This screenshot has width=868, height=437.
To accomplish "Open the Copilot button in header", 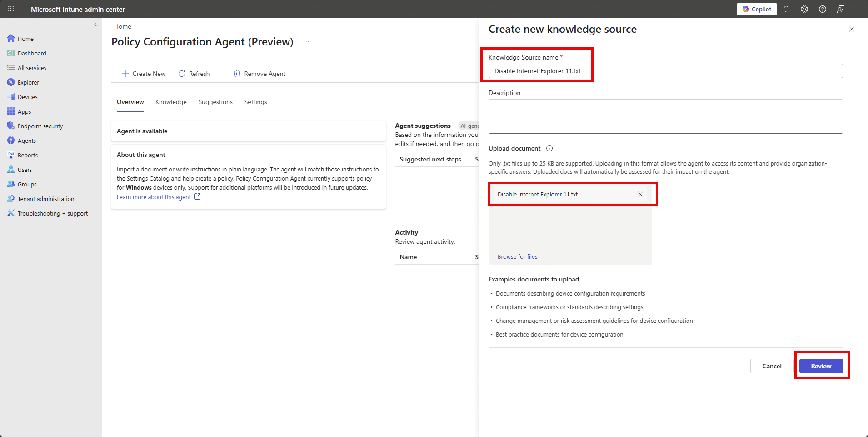I will 757,9.
